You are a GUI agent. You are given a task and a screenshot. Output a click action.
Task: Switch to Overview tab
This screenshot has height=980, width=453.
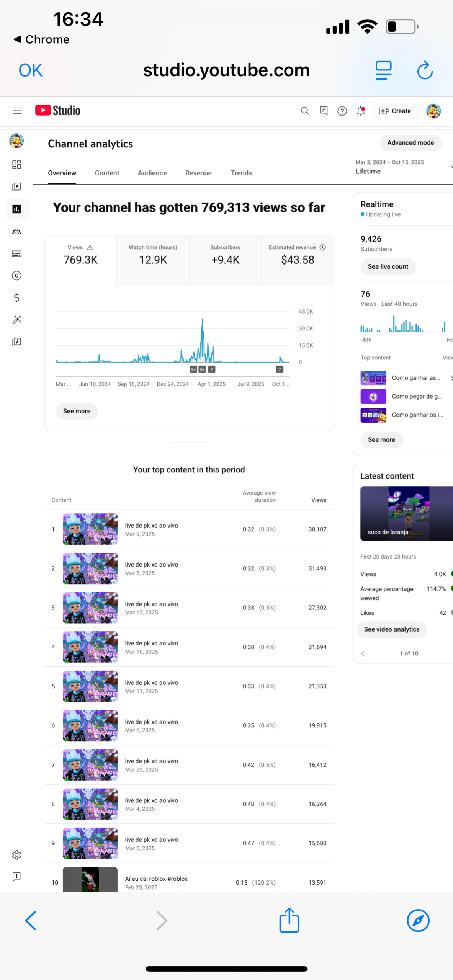(x=62, y=173)
